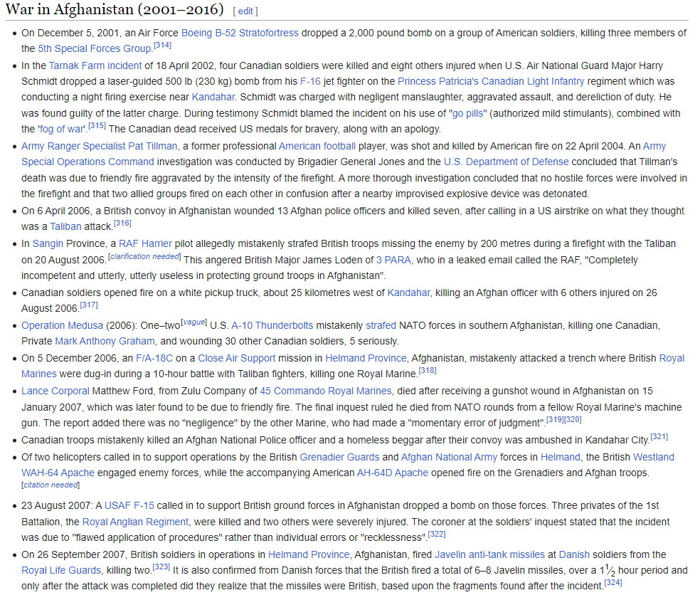Follow citation reference 323

click(x=161, y=567)
